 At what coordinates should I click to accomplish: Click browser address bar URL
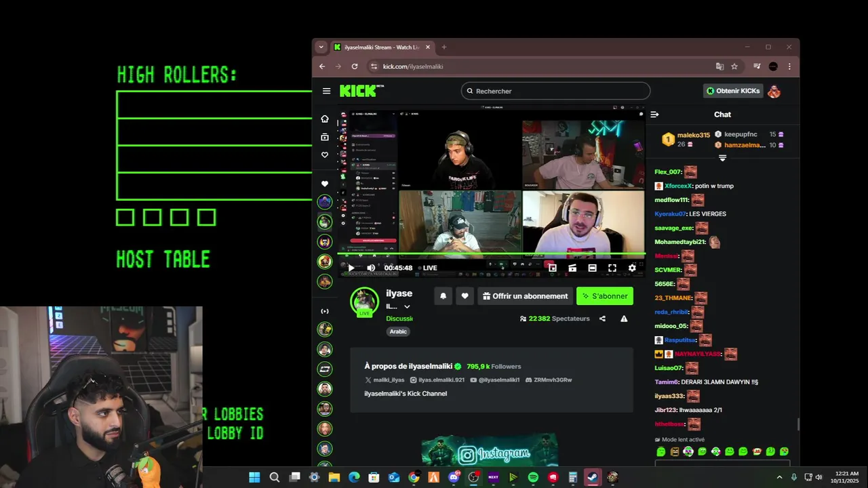tap(412, 66)
